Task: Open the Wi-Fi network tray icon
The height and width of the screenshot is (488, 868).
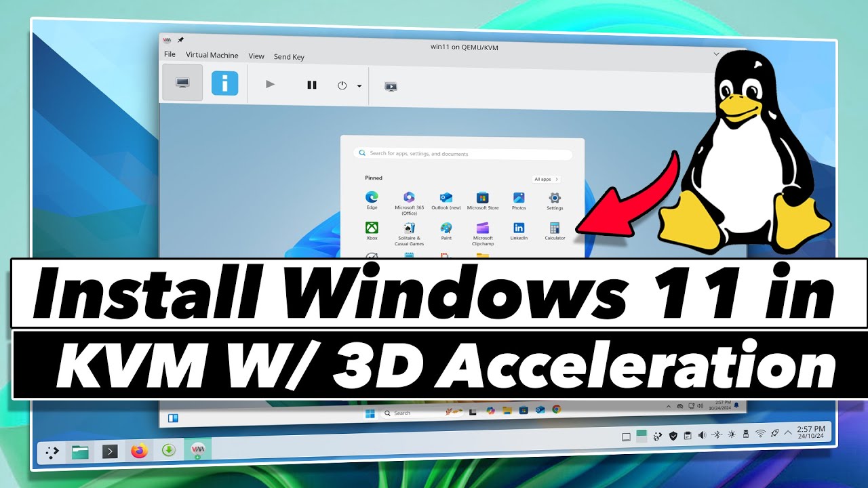Action: pyautogui.click(x=760, y=432)
